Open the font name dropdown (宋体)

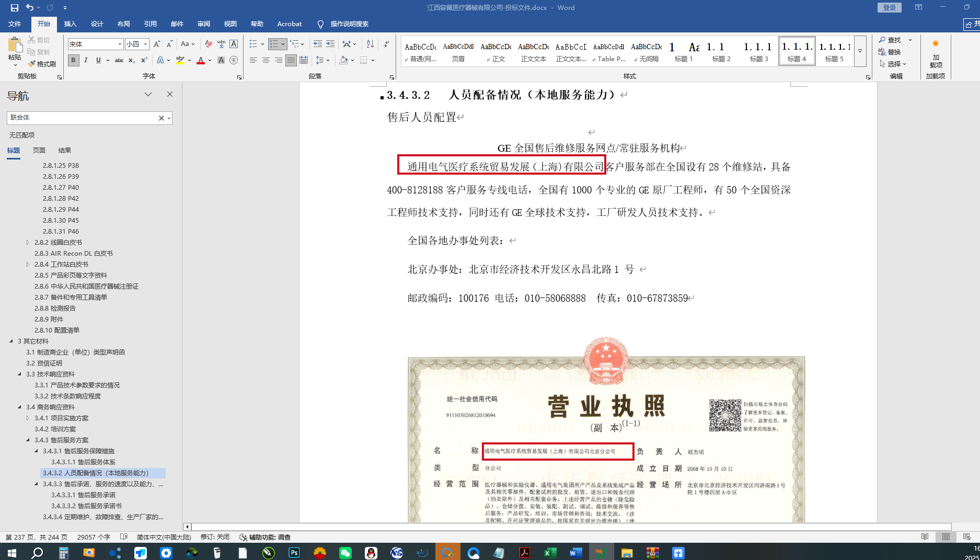pos(120,44)
